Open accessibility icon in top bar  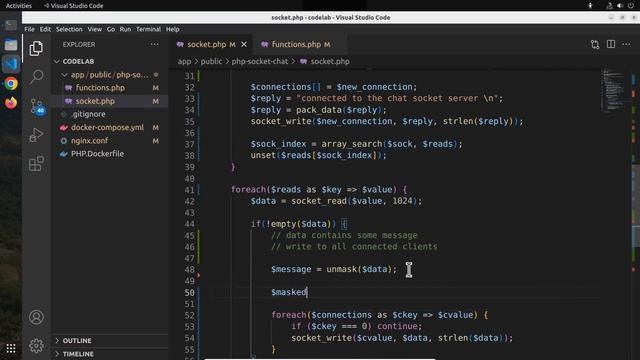[x=590, y=6]
